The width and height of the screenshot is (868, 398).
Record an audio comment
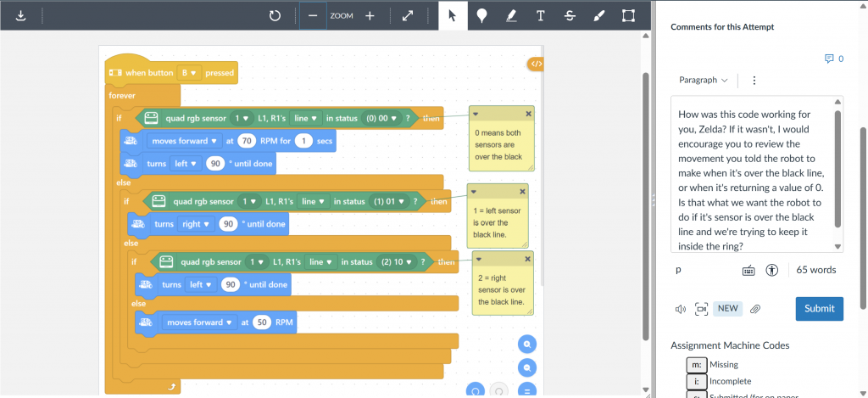[681, 309]
